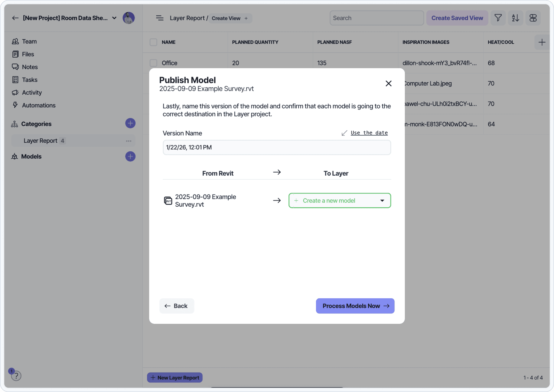554x392 pixels.
Task: Check the Office row checkbox
Action: point(153,63)
